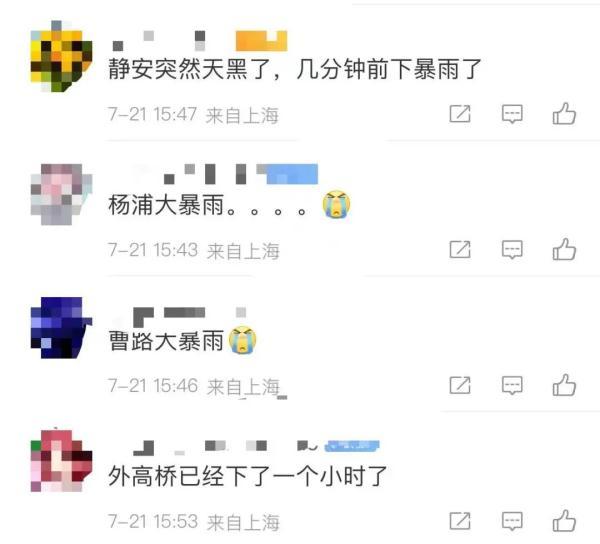Open the yellow pixelated avatar profile
The width and height of the screenshot is (600, 544).
click(x=61, y=56)
